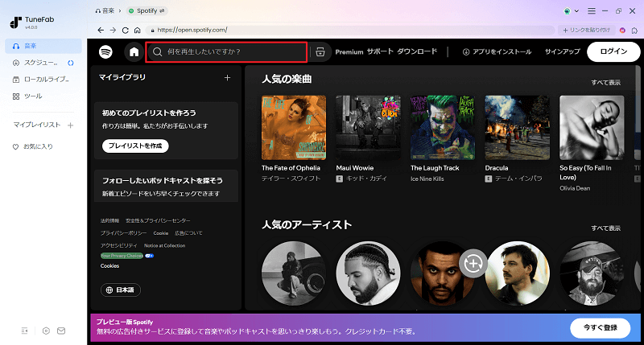Click the puzzle extension icon

[x=634, y=31]
